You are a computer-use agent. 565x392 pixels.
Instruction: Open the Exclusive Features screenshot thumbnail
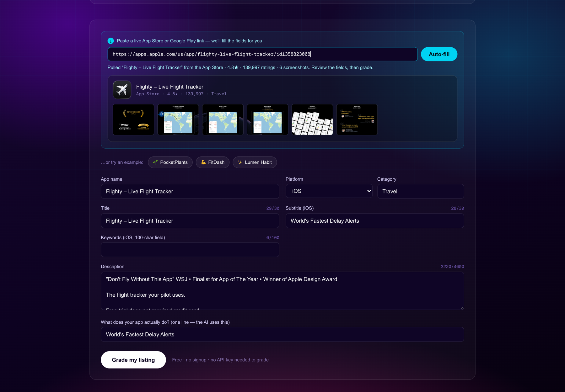click(267, 119)
